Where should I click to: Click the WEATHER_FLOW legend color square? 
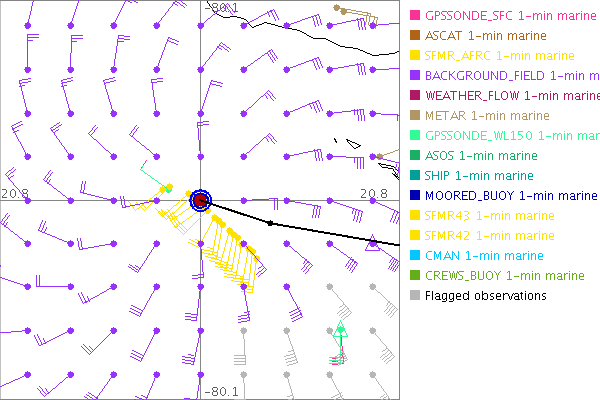pyautogui.click(x=415, y=96)
